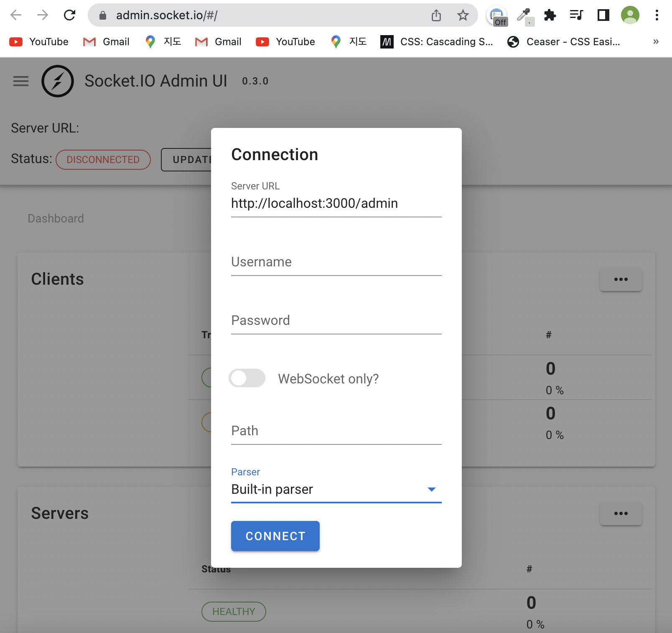
Task: Click the Password field
Action: [x=336, y=321]
